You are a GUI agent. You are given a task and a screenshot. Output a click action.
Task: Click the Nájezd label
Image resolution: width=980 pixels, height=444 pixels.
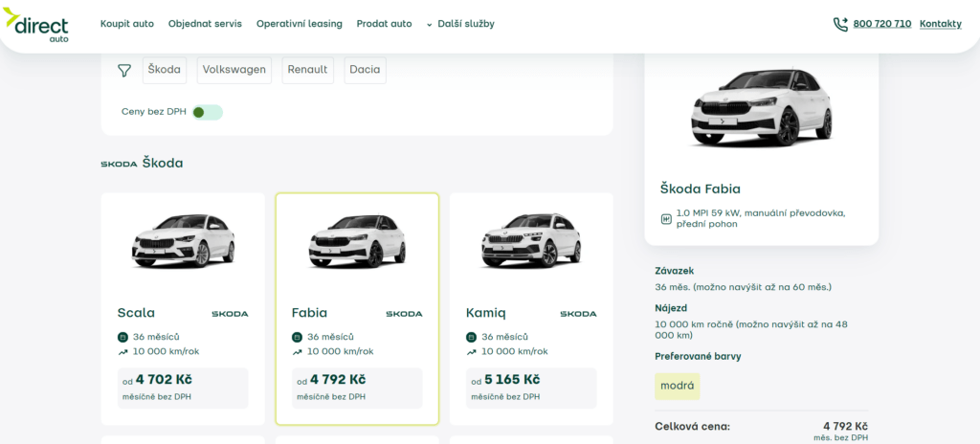pos(671,308)
